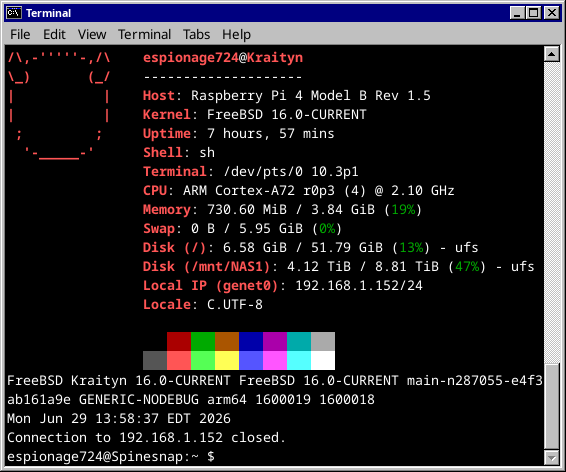Click the Locale value 'C.UTF-8'

pos(235,305)
